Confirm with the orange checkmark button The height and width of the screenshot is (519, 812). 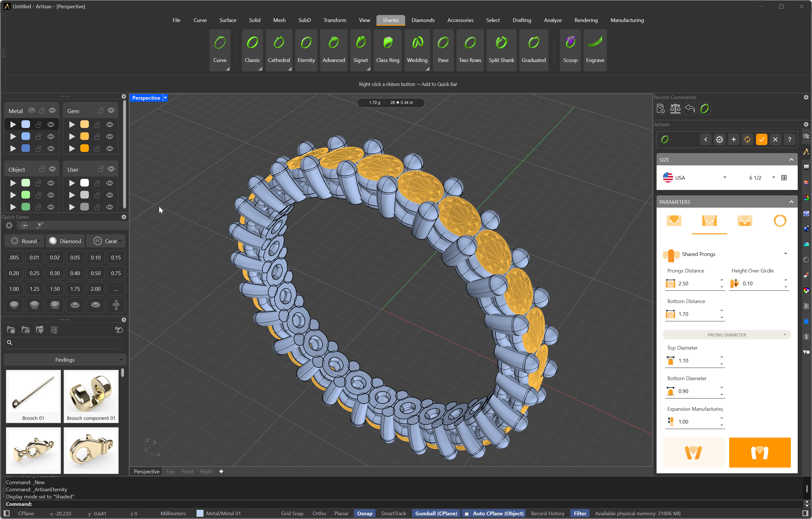pyautogui.click(x=761, y=139)
